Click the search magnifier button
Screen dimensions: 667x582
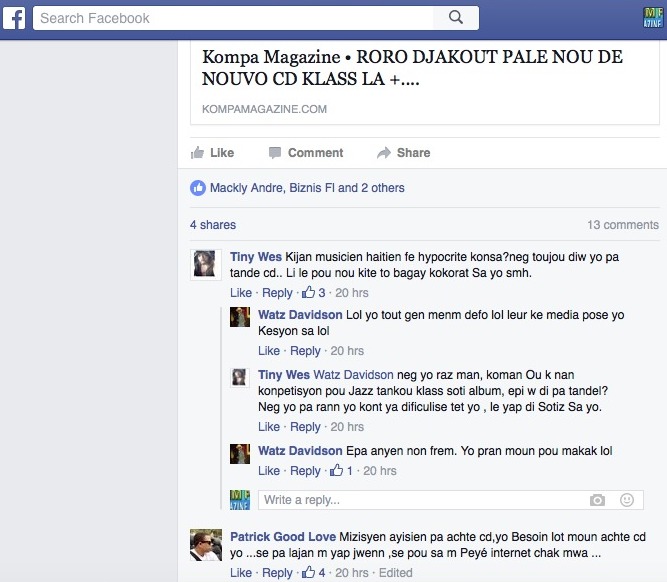[x=456, y=18]
